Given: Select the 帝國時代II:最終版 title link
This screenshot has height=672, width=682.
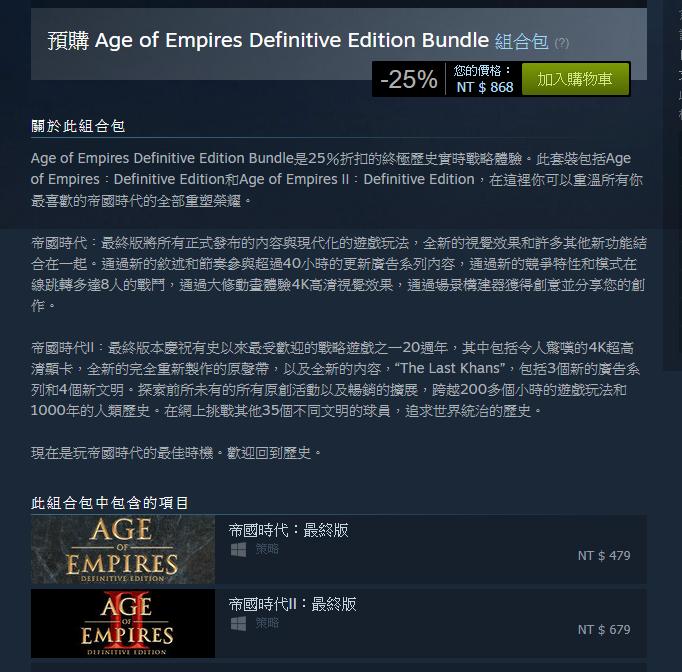Looking at the screenshot, I should click(292, 604).
